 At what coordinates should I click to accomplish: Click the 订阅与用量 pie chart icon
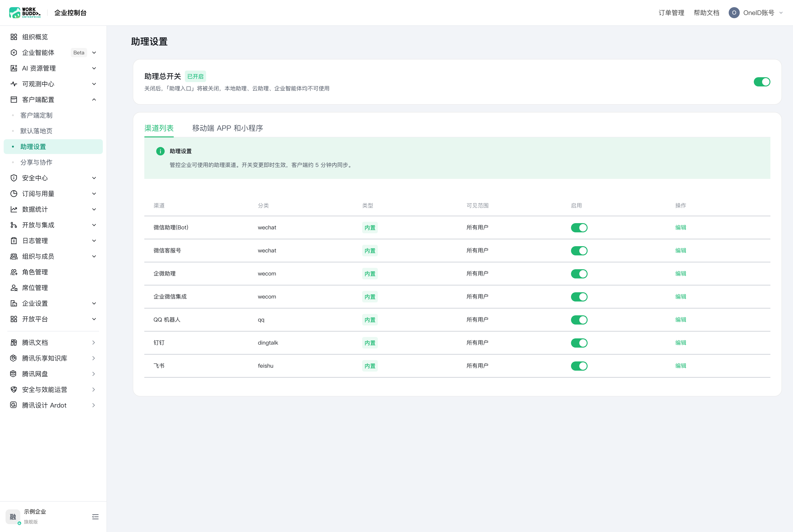coord(14,193)
